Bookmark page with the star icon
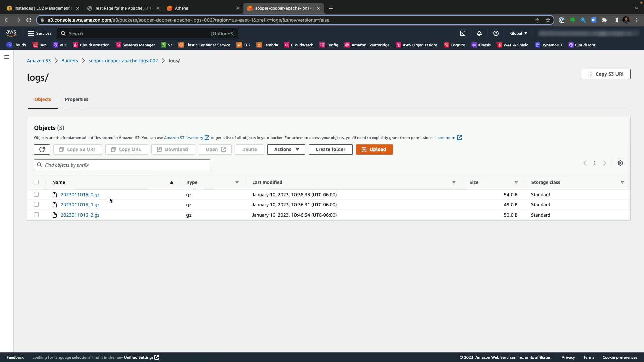644x362 pixels. click(548, 20)
